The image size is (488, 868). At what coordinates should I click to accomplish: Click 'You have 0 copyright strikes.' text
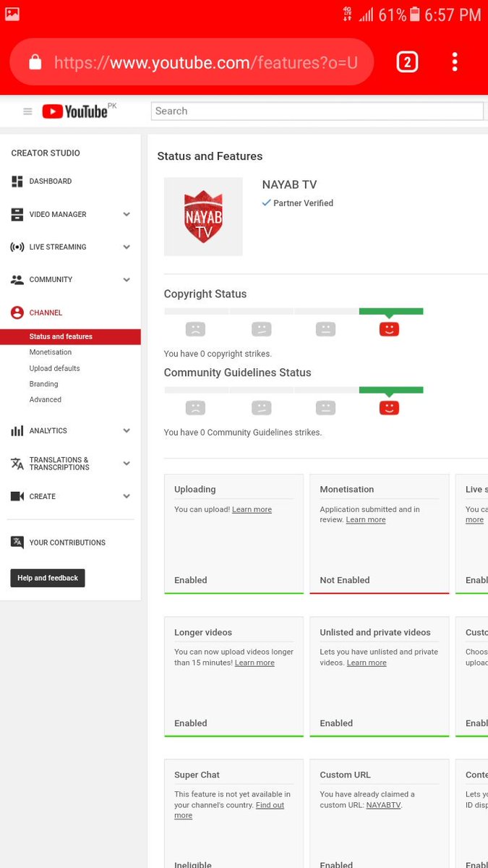coord(218,354)
